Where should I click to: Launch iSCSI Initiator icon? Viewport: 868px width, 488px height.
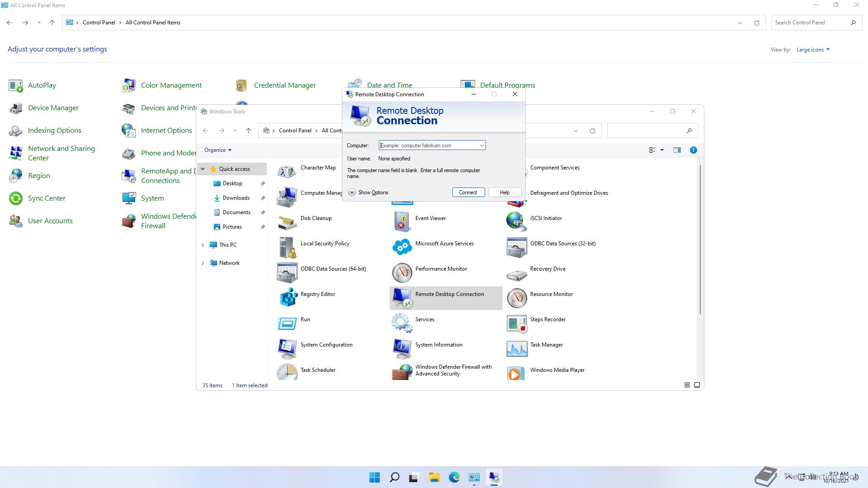click(517, 222)
